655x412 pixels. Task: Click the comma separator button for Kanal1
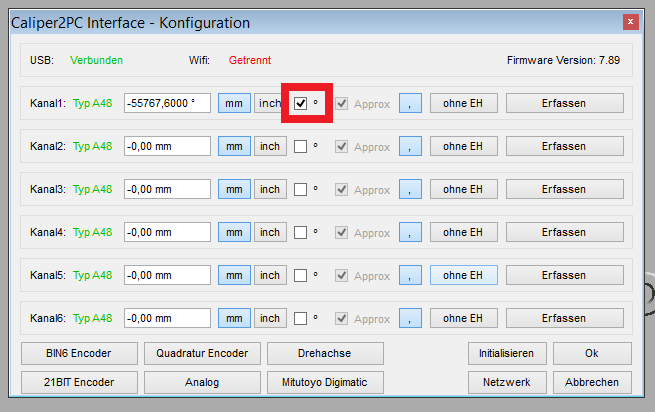point(410,103)
